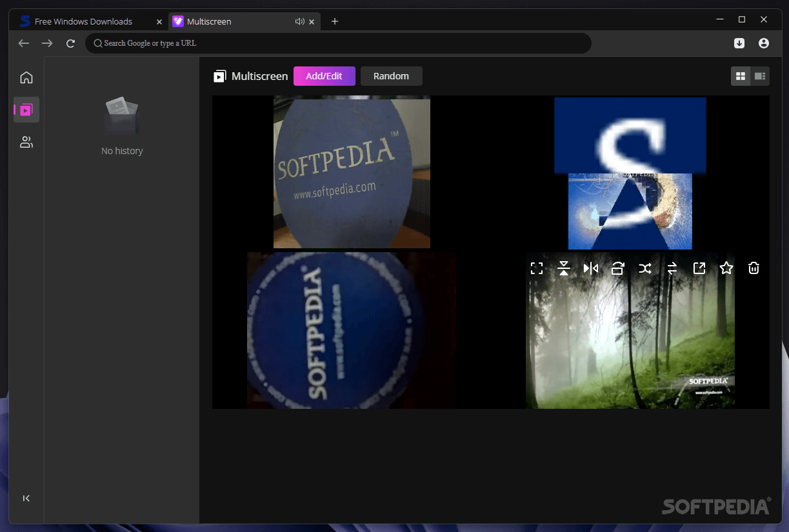Select the rotated Softpedia disc video tile

[352, 330]
